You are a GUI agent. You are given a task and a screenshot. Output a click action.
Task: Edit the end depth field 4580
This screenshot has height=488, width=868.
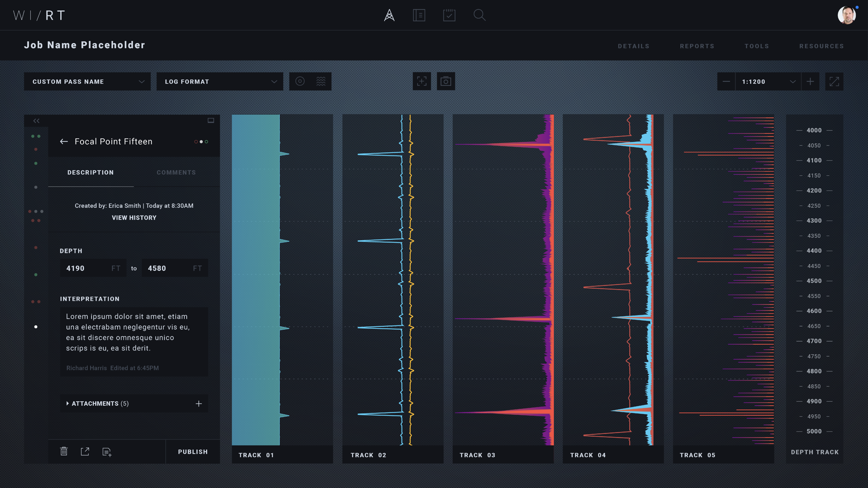tap(175, 268)
